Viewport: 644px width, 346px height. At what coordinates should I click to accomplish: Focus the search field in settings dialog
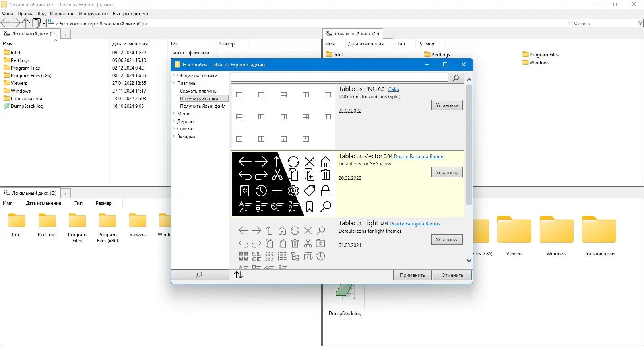point(339,78)
